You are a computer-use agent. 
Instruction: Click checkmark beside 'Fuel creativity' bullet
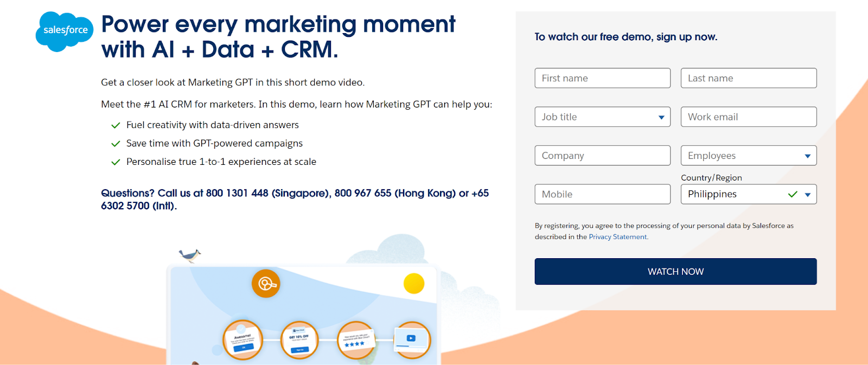pos(116,125)
